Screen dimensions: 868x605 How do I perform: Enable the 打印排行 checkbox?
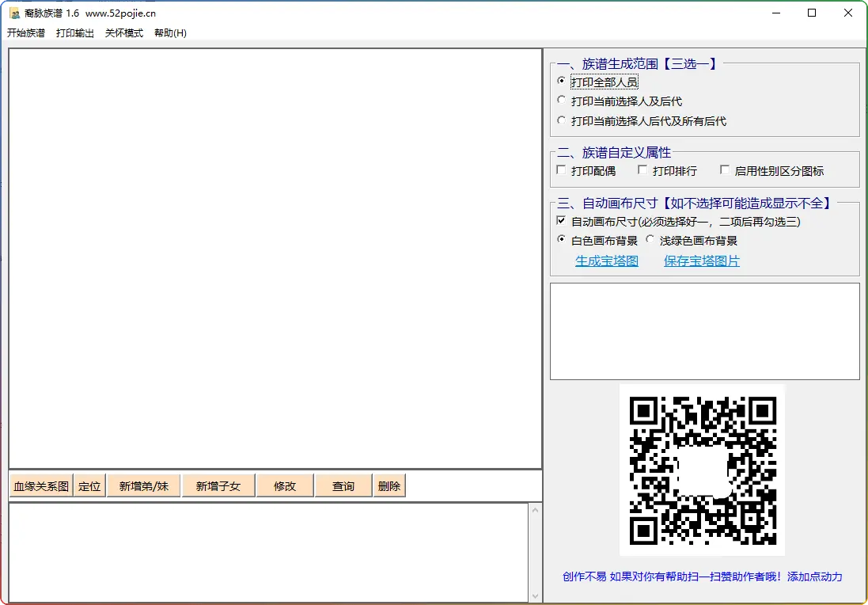pos(643,170)
